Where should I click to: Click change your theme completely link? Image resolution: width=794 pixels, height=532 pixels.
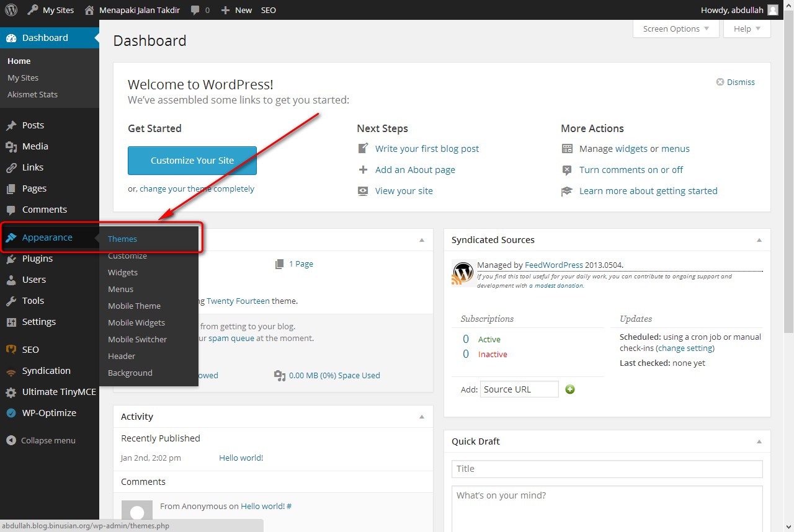(x=197, y=188)
